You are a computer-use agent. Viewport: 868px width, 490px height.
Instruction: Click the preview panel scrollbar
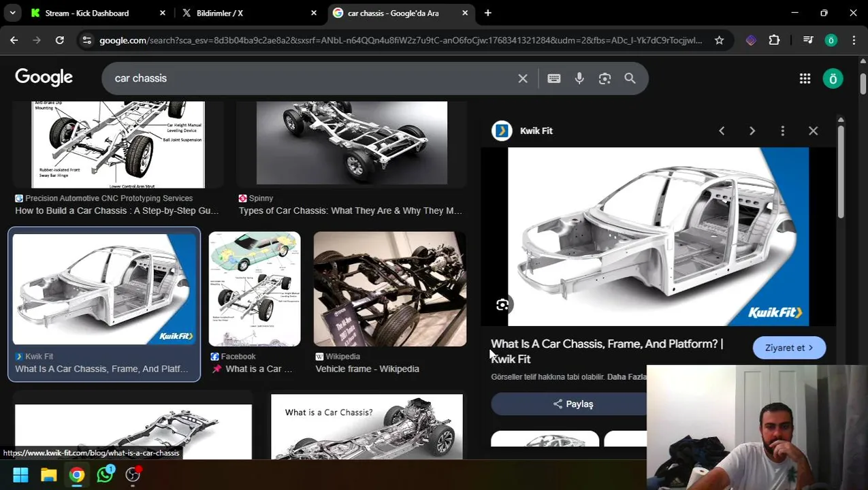pos(841,171)
